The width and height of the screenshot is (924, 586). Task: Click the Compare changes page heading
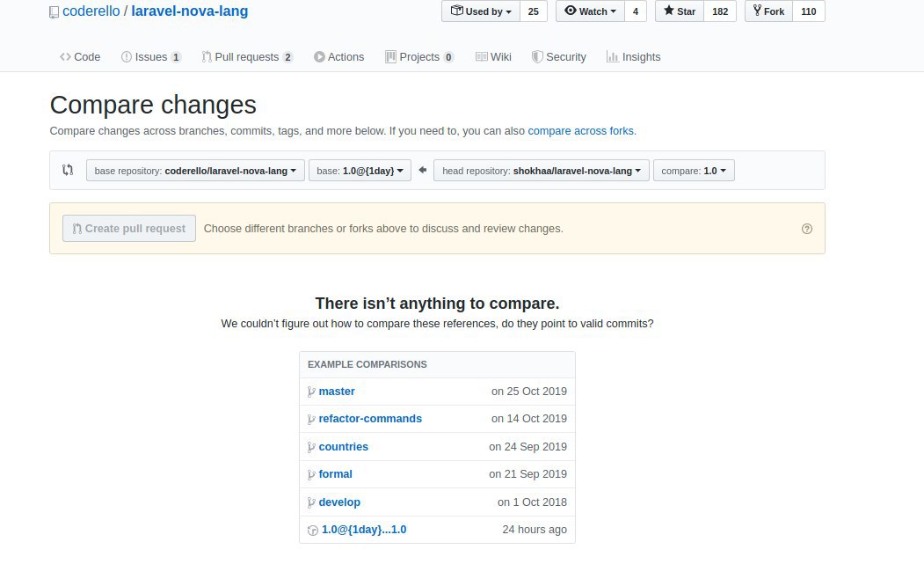tap(153, 105)
